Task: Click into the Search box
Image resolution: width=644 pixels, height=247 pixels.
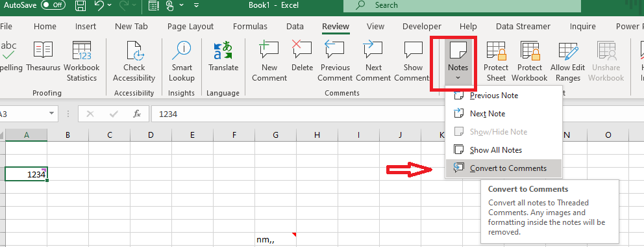Action: pyautogui.click(x=462, y=5)
